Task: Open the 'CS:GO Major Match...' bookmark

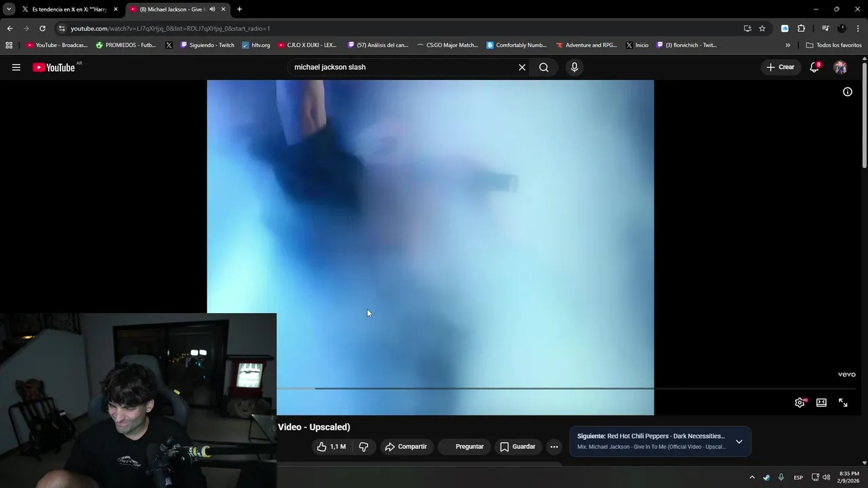Action: (x=448, y=45)
